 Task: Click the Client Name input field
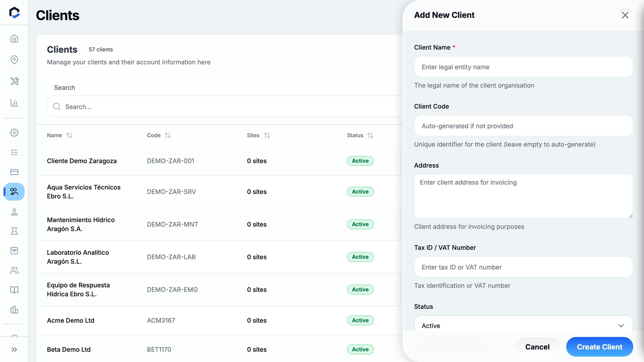pyautogui.click(x=523, y=67)
